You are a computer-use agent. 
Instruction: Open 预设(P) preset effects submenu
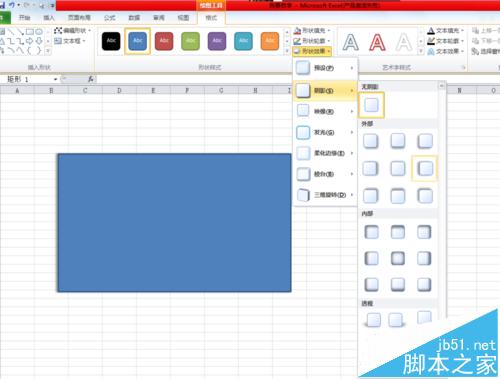coord(325,68)
